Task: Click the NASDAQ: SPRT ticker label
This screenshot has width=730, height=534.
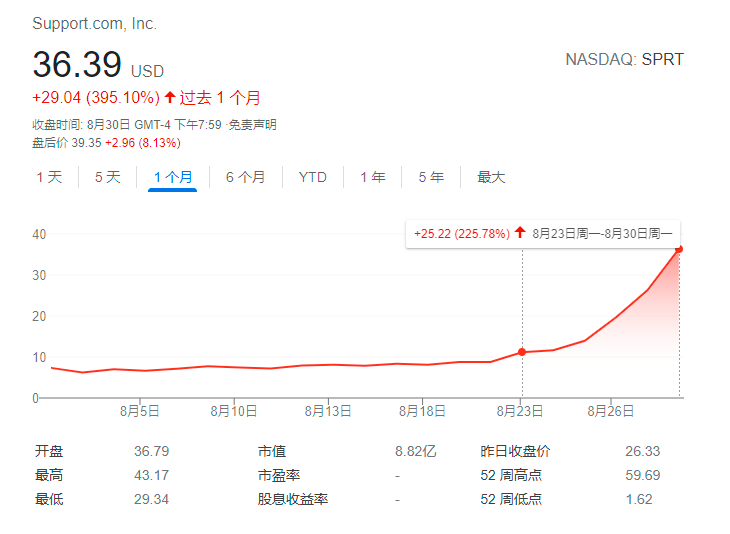Action: pyautogui.click(x=624, y=59)
